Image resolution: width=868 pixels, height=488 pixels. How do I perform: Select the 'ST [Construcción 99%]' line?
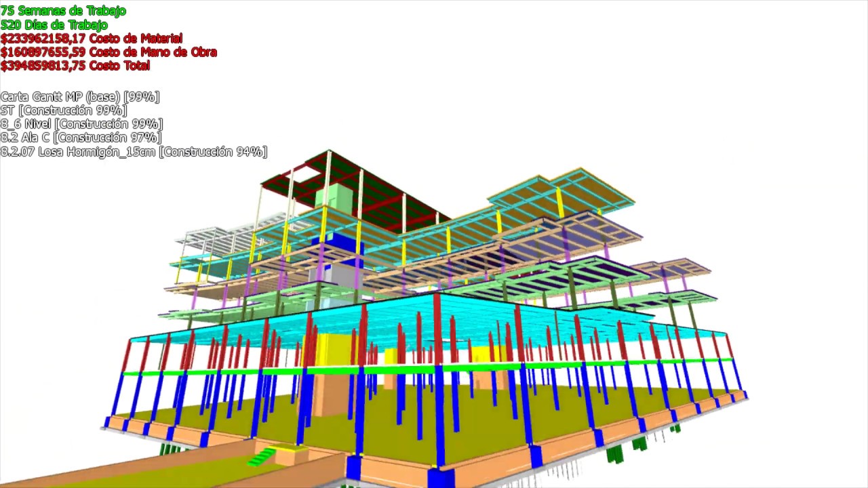pos(64,110)
